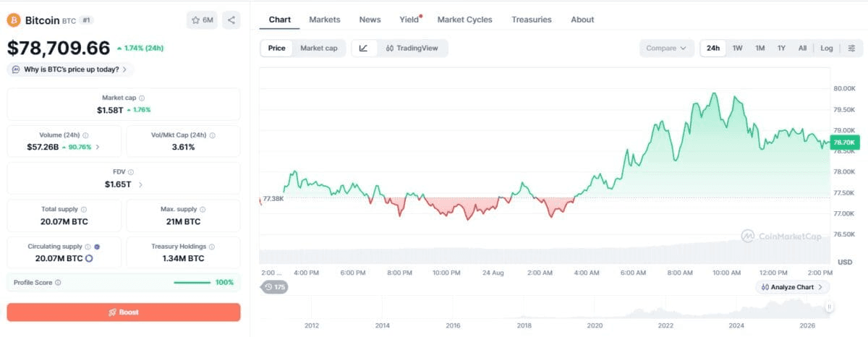The height and width of the screenshot is (337, 868).
Task: Click the 77.38K baseline label
Action: tap(273, 198)
